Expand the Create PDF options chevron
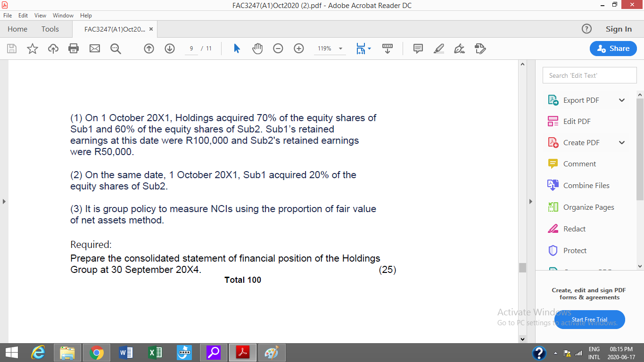The image size is (644, 362). pyautogui.click(x=622, y=142)
